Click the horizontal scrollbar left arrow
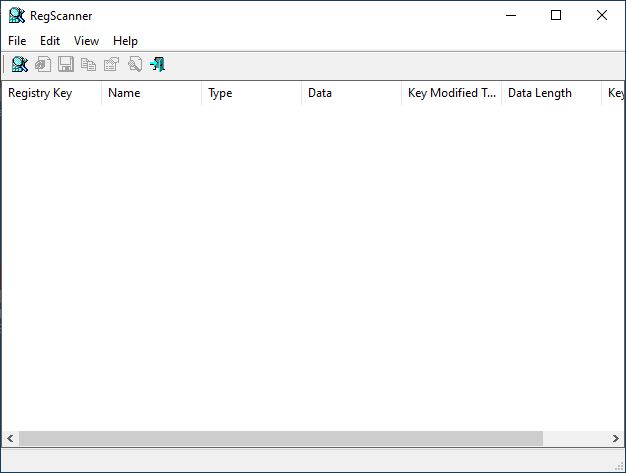Image resolution: width=626 pixels, height=473 pixels. pyautogui.click(x=10, y=439)
